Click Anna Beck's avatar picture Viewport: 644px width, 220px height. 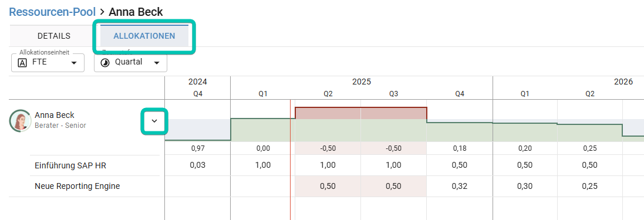(20, 121)
